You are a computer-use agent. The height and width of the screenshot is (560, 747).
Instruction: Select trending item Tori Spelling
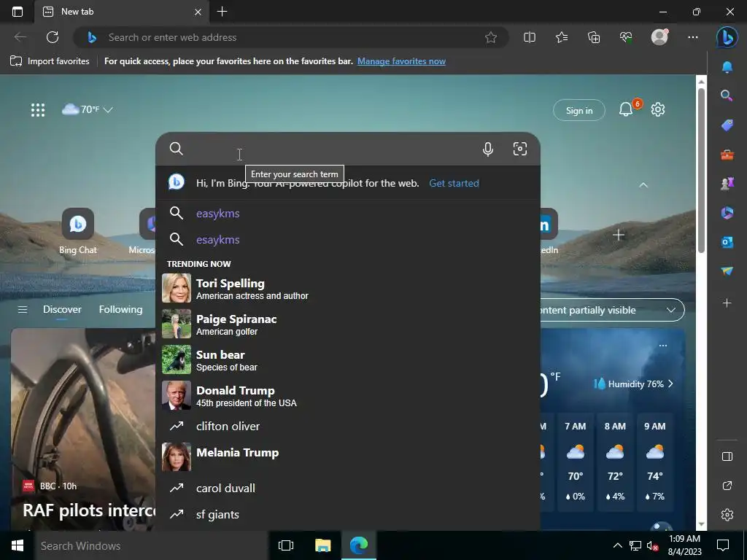[348, 289]
